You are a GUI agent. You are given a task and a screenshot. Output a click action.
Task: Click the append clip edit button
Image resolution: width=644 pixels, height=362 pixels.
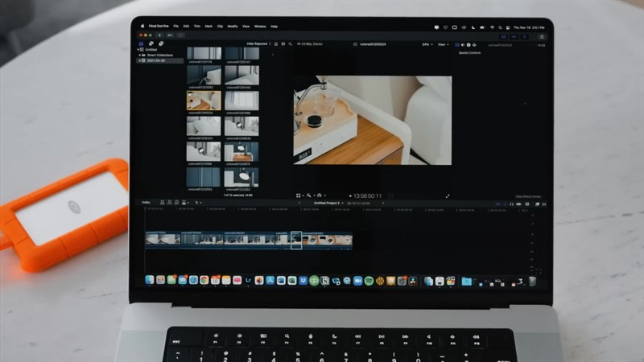tap(176, 203)
